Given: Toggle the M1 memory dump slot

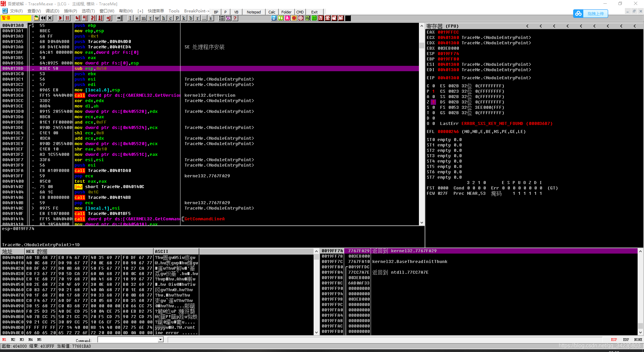Looking at the screenshot, I should (4, 340).
